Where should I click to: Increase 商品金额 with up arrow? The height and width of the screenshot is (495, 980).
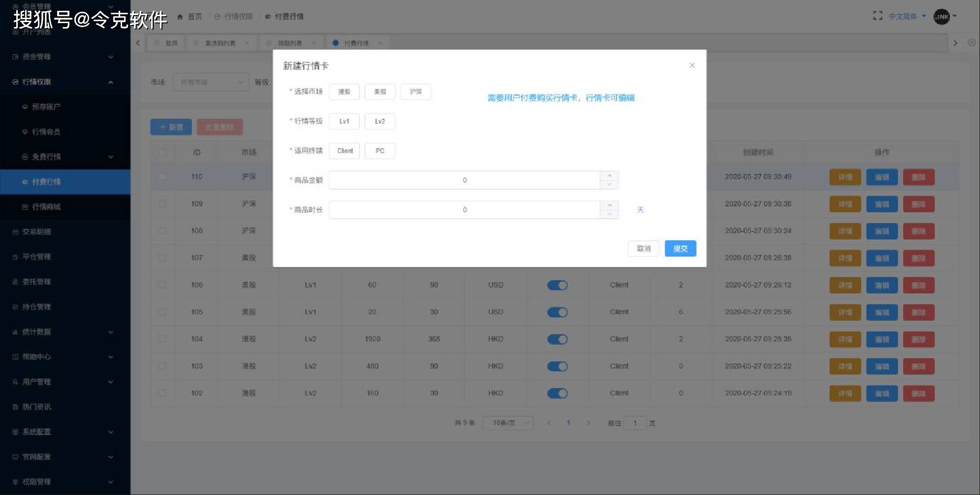[610, 176]
